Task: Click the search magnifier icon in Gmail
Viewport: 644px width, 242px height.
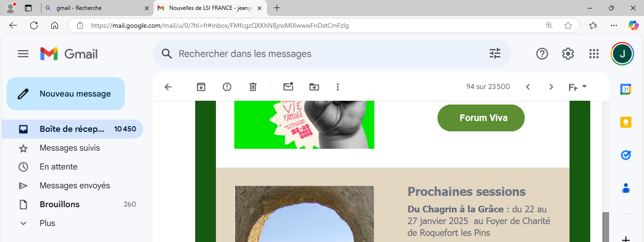Action: [x=167, y=54]
